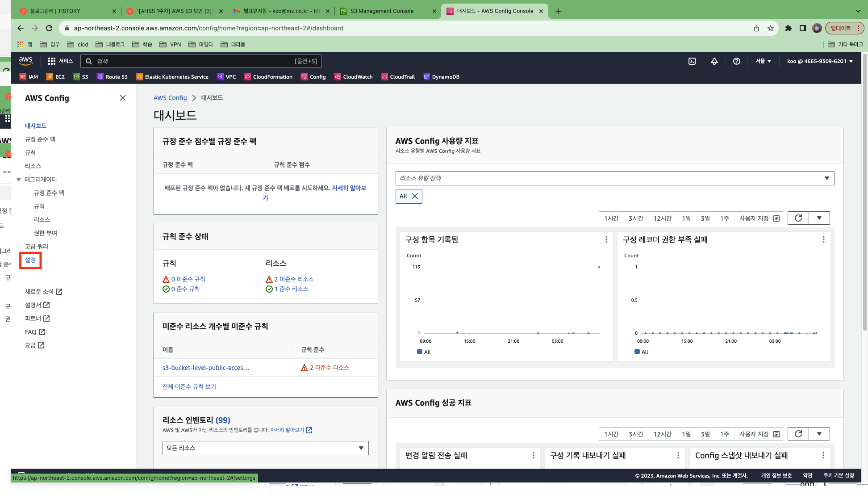Open the custom time range calendar icon

tap(776, 218)
